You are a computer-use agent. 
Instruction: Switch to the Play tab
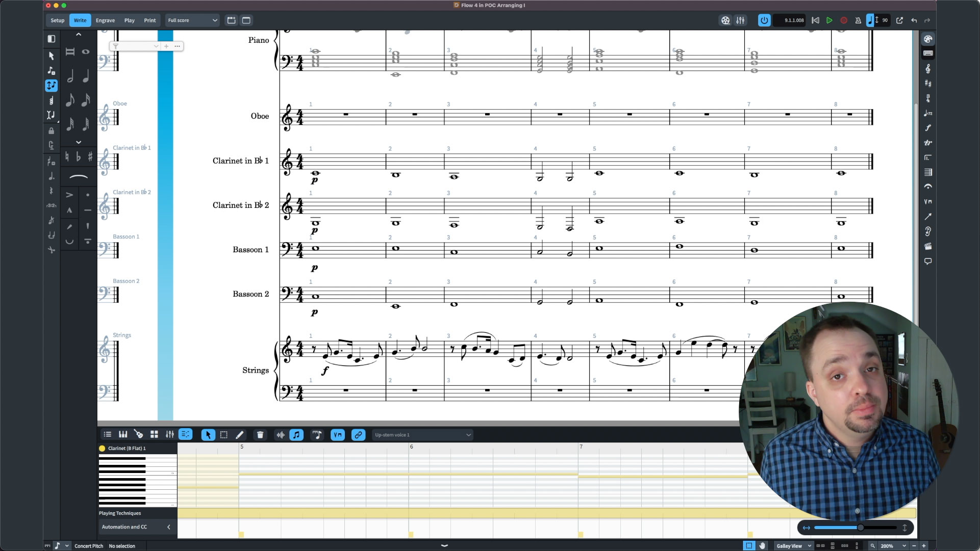pyautogui.click(x=129, y=20)
